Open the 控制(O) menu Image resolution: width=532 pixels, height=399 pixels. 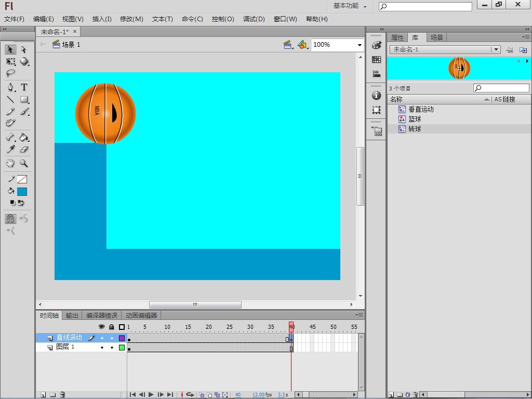click(x=223, y=19)
